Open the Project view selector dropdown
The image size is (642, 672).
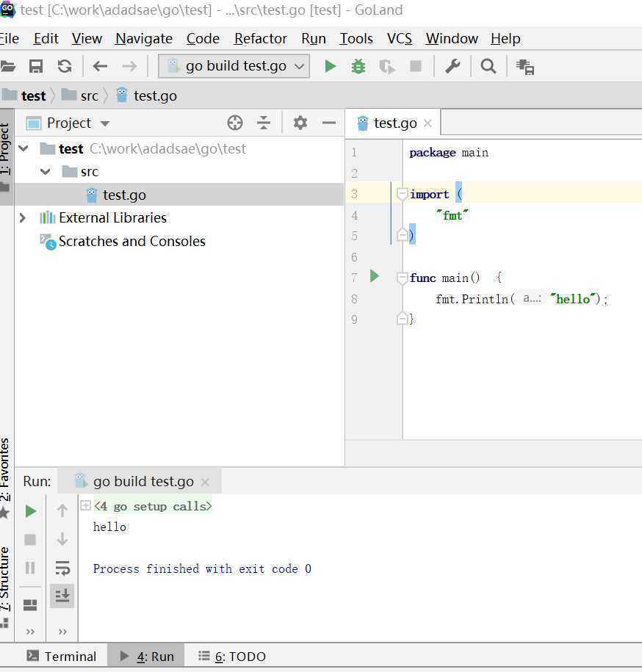pyautogui.click(x=79, y=123)
